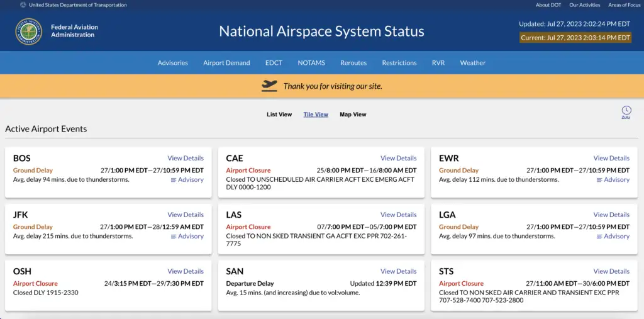Click LAS airport code heading
The width and height of the screenshot is (644, 319).
coord(234,215)
